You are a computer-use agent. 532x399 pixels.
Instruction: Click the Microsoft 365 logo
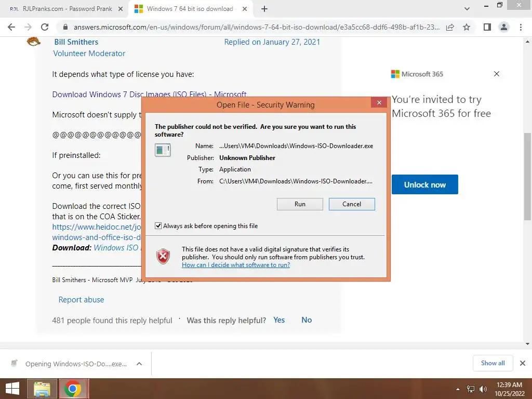417,74
